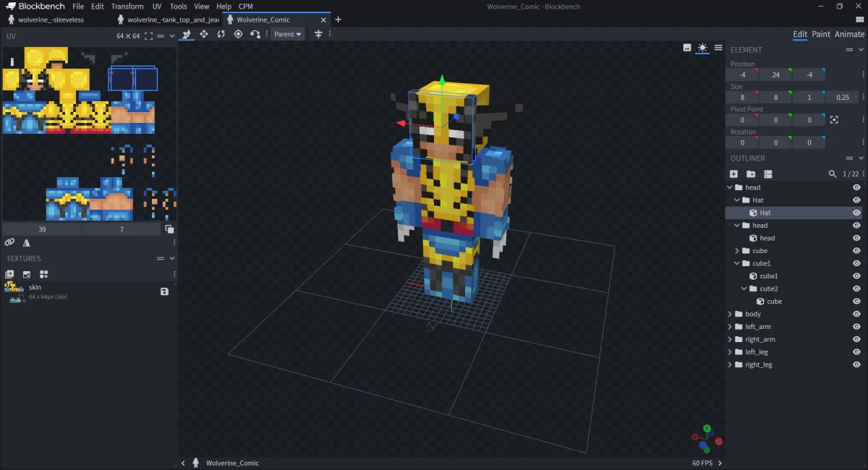Toggle visibility of cube2 group
868x470 pixels.
pyautogui.click(x=856, y=289)
